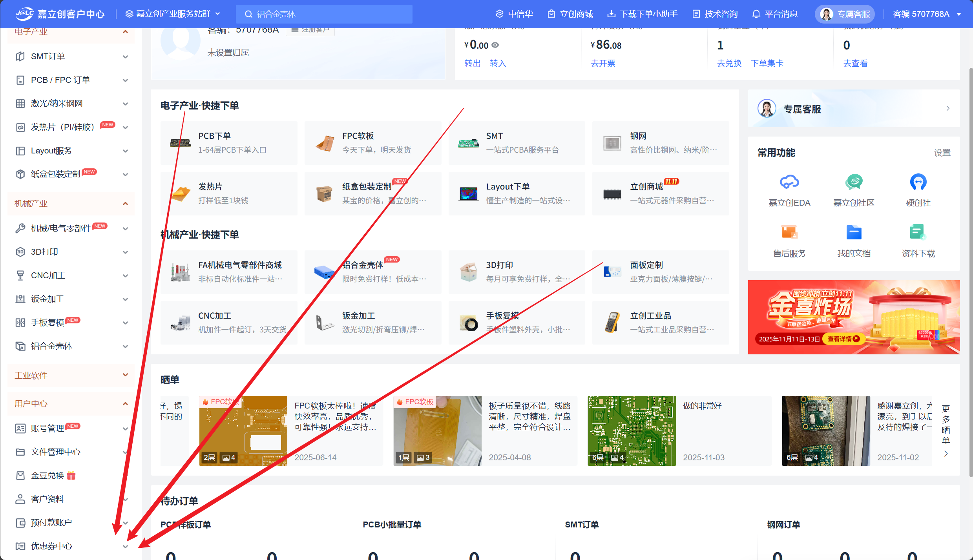Open 金豆兑换 menu item
Screen dimensions: 973x560
click(47, 476)
